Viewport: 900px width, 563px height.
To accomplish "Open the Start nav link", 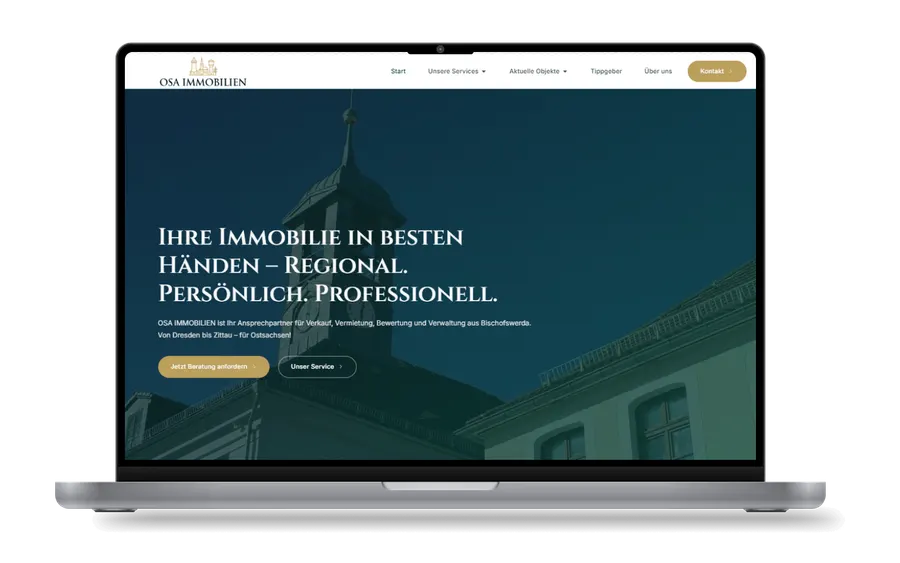I will (x=398, y=71).
